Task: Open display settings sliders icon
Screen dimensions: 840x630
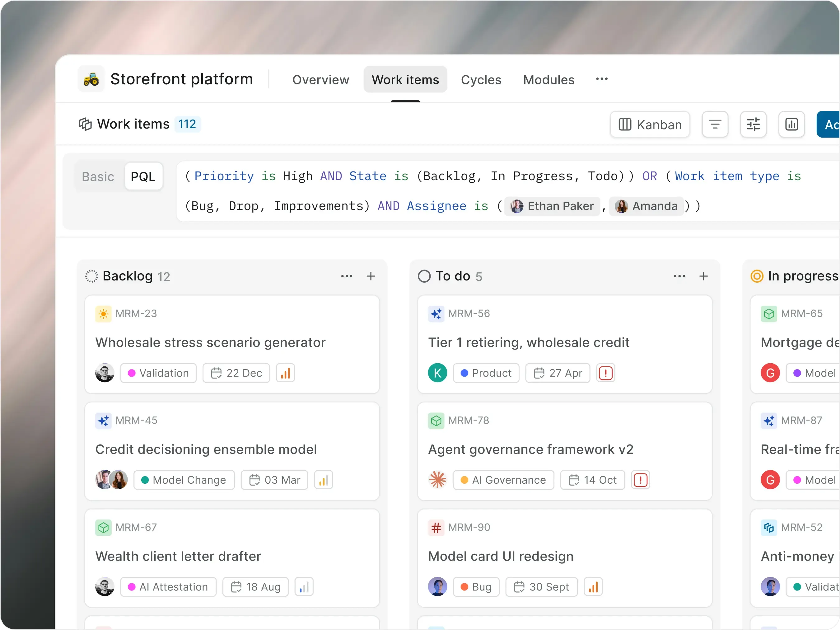Action: pos(753,124)
